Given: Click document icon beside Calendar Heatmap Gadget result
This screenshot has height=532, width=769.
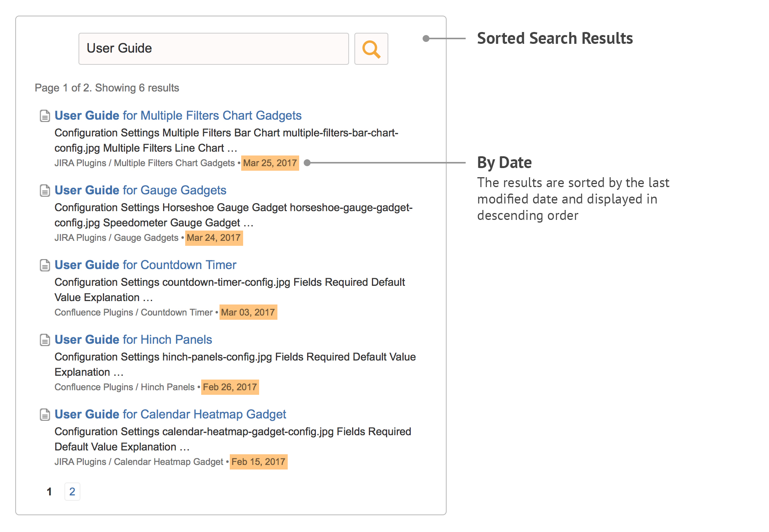Looking at the screenshot, I should coord(45,415).
